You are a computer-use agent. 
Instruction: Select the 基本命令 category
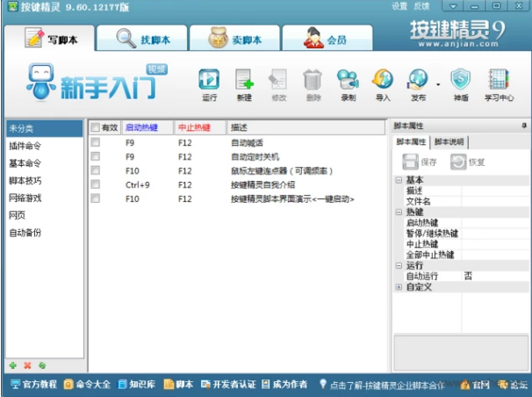point(44,163)
